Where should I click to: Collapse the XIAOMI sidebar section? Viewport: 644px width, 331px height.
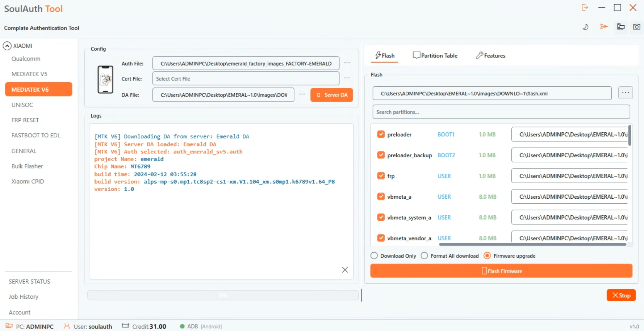point(7,46)
